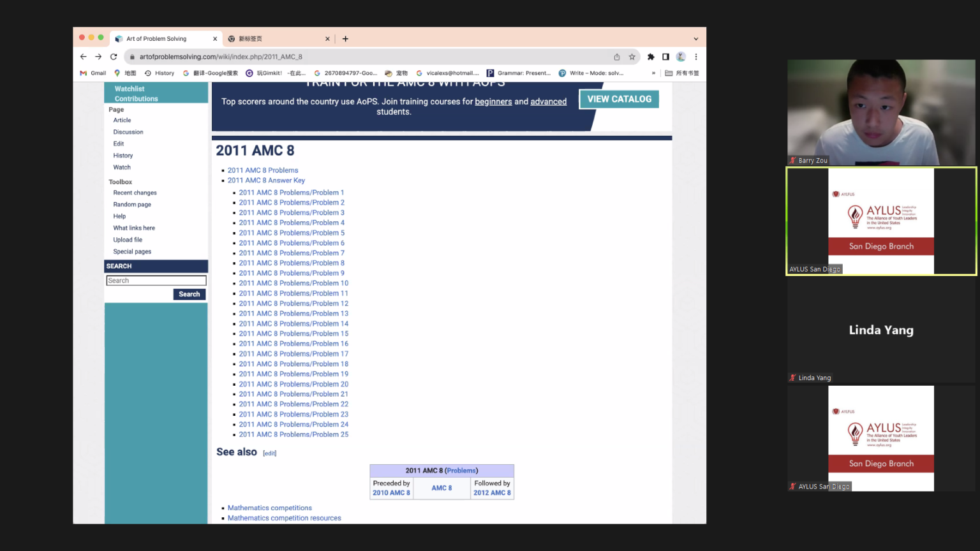Open the 2012 AMC 8 followed-by link

pyautogui.click(x=492, y=493)
